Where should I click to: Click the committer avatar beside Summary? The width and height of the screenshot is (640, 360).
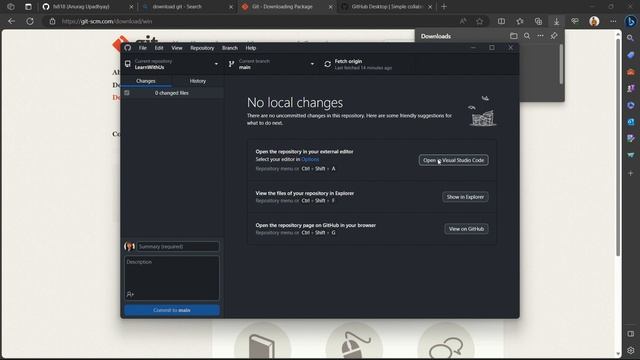(x=129, y=247)
